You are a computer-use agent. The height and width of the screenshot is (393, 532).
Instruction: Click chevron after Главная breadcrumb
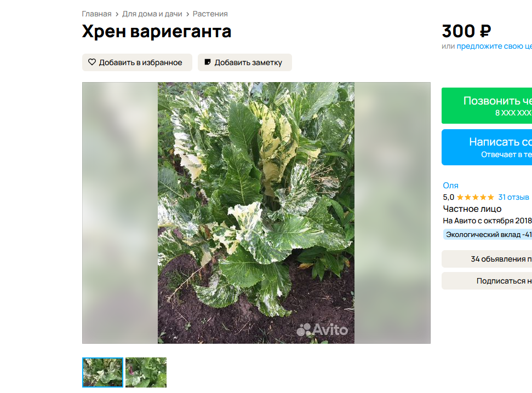(117, 14)
